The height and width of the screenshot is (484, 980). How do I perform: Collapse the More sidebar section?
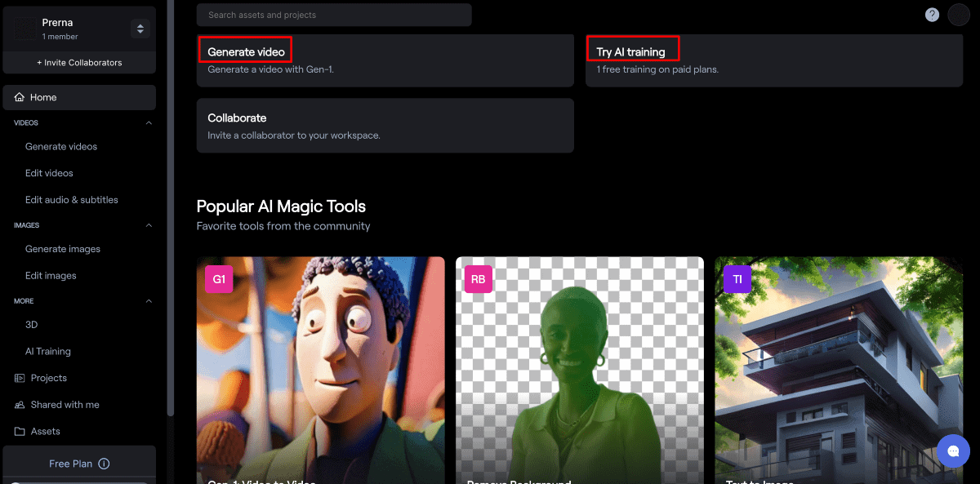point(149,301)
